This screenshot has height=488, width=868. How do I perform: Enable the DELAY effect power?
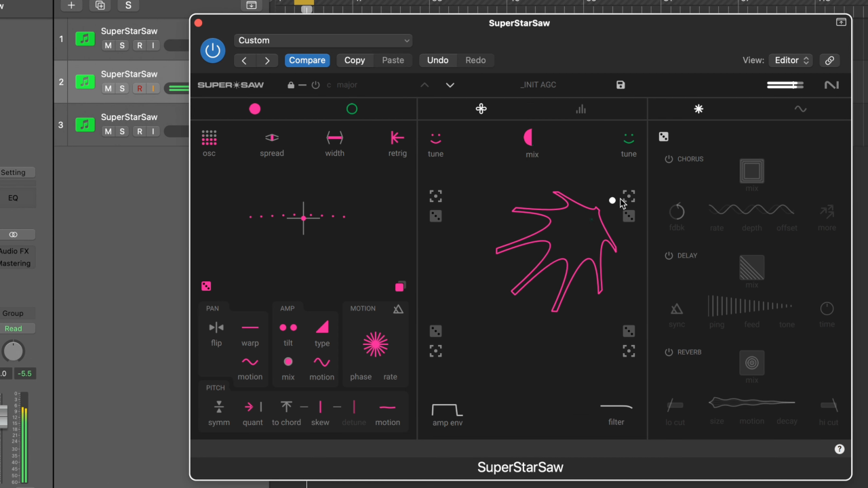click(669, 256)
